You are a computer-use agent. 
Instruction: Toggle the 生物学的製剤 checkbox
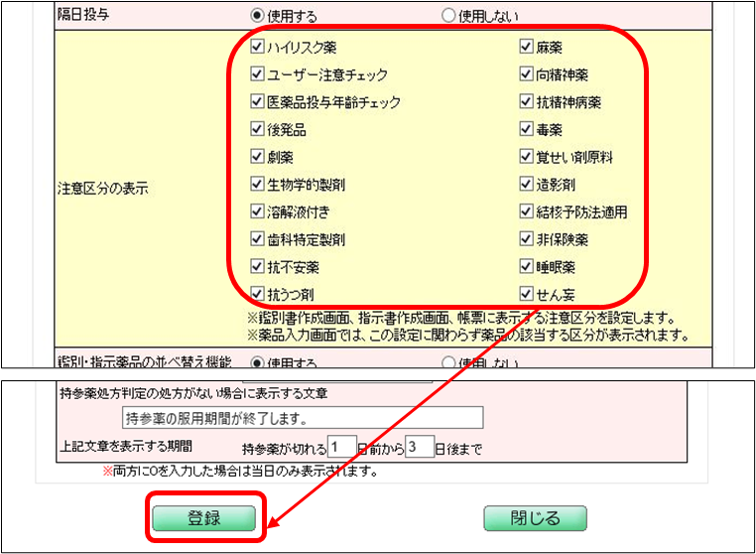point(258,185)
